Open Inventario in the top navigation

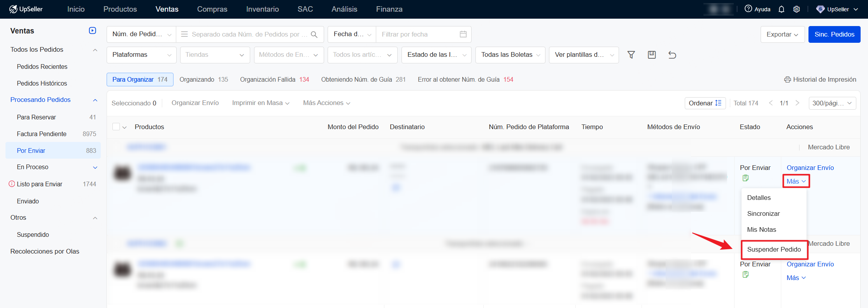(262, 9)
